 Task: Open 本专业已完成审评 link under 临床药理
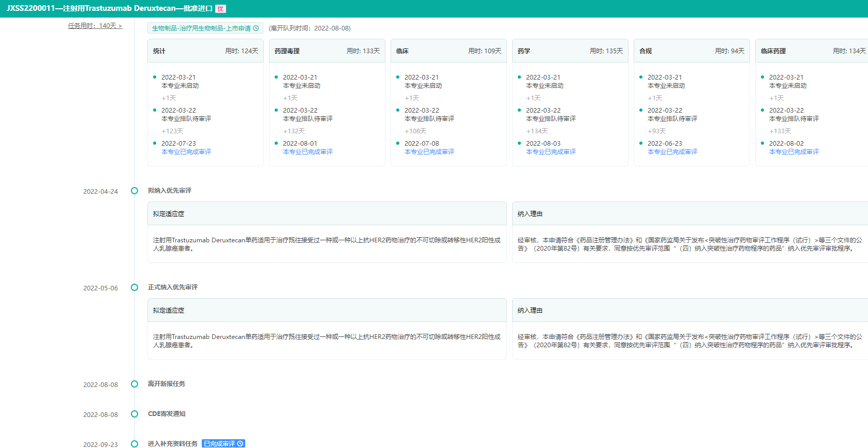click(794, 152)
